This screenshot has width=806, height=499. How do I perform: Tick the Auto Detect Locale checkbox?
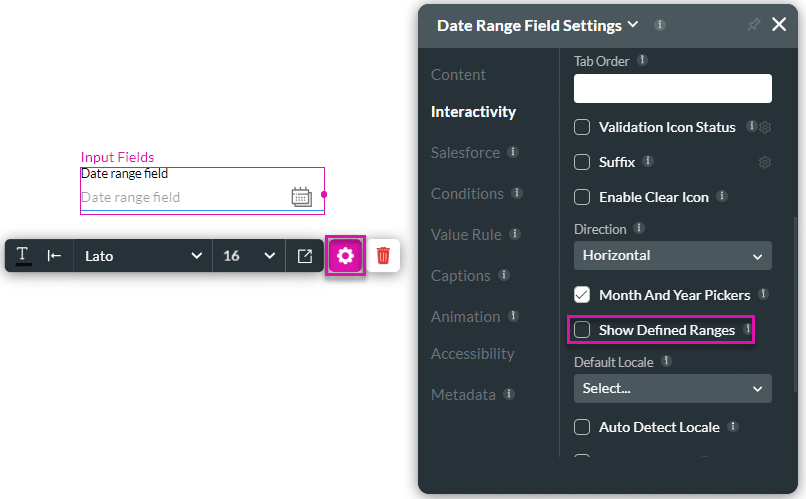pyautogui.click(x=582, y=427)
